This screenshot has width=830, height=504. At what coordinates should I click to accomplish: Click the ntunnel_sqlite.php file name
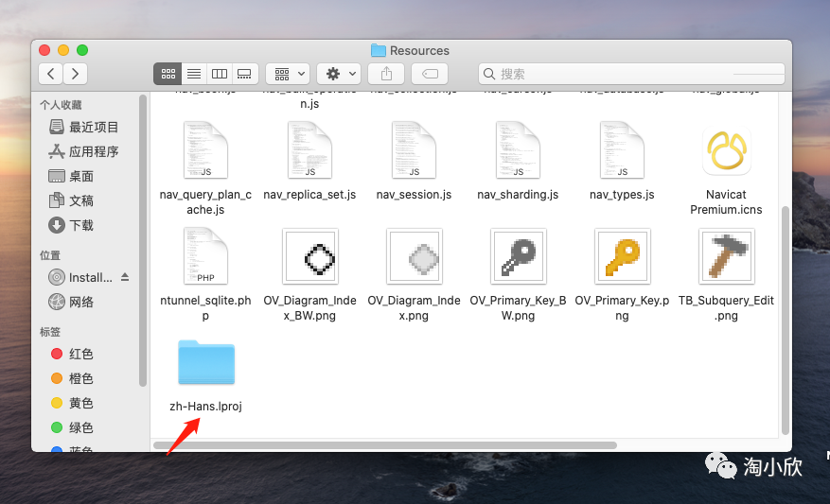tap(205, 308)
